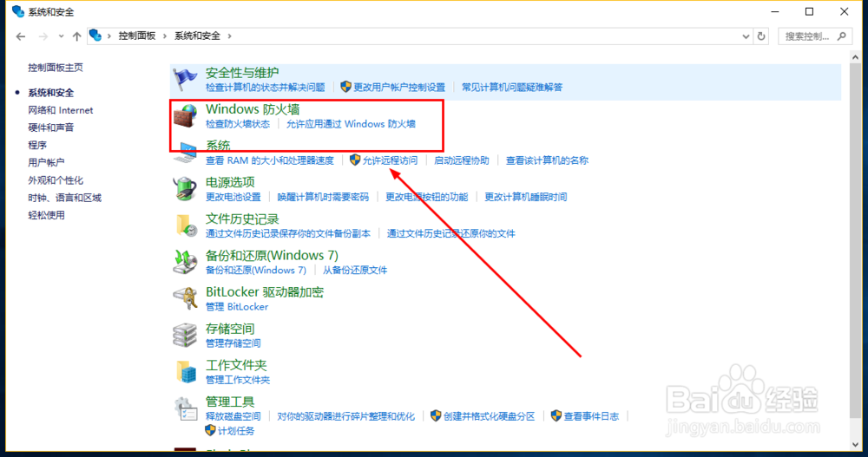868x457 pixels.
Task: Click 检查防火墙状态 link
Action: (238, 124)
